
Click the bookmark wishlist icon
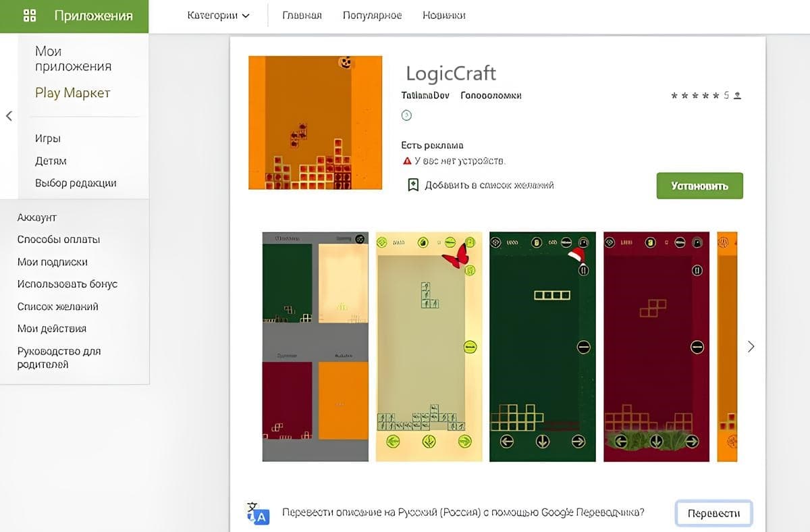pyautogui.click(x=413, y=185)
